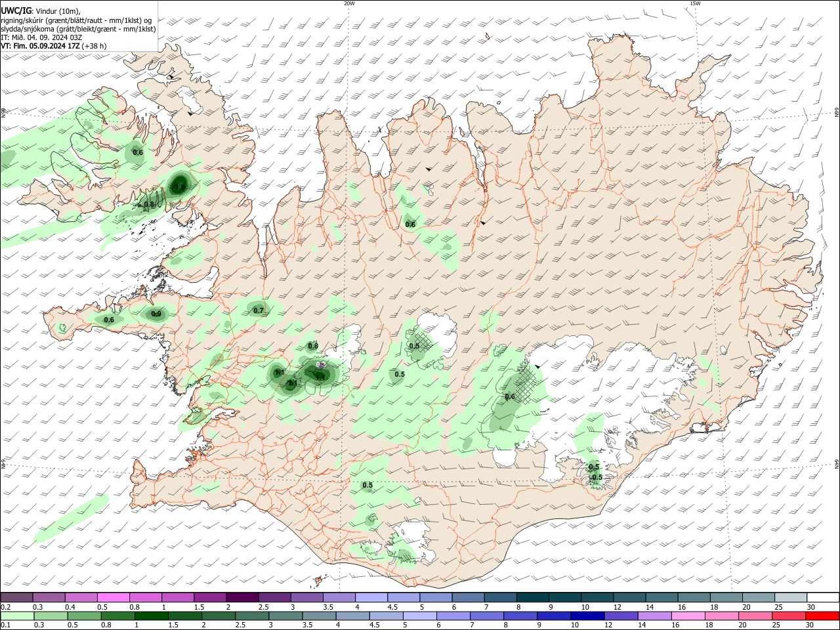Select white snow-scale swatch after 30
This screenshot has width=840, height=630.
click(823, 597)
